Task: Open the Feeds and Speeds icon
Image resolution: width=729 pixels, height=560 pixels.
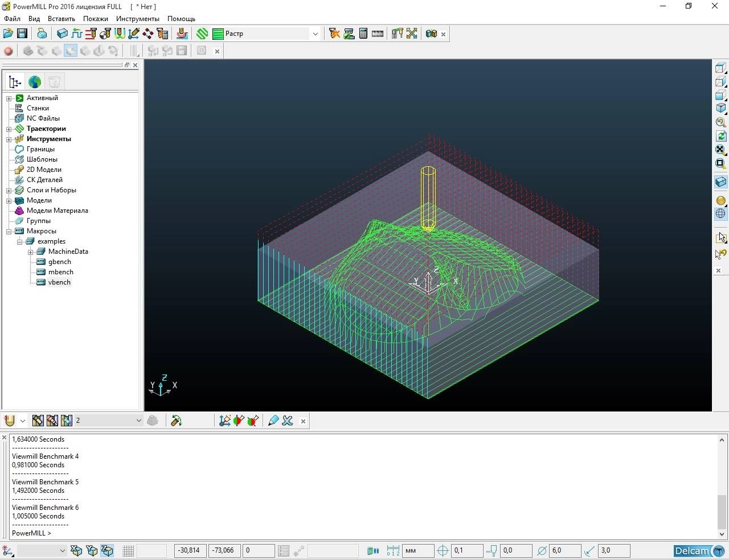Action: [x=76, y=34]
